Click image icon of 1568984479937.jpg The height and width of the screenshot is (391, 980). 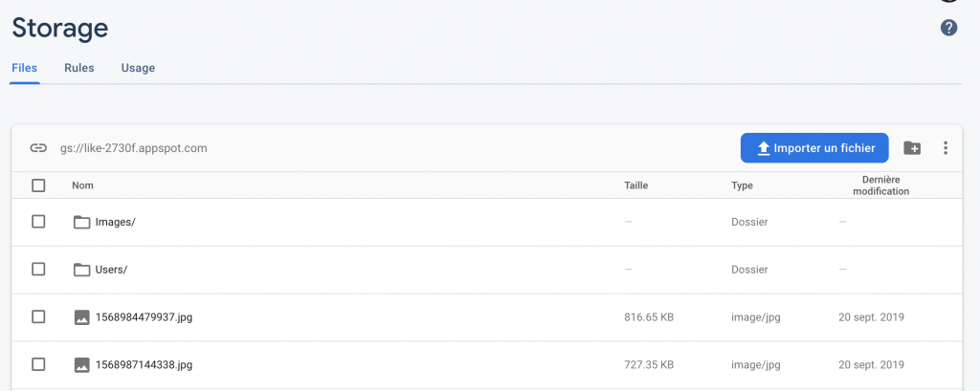pos(82,317)
